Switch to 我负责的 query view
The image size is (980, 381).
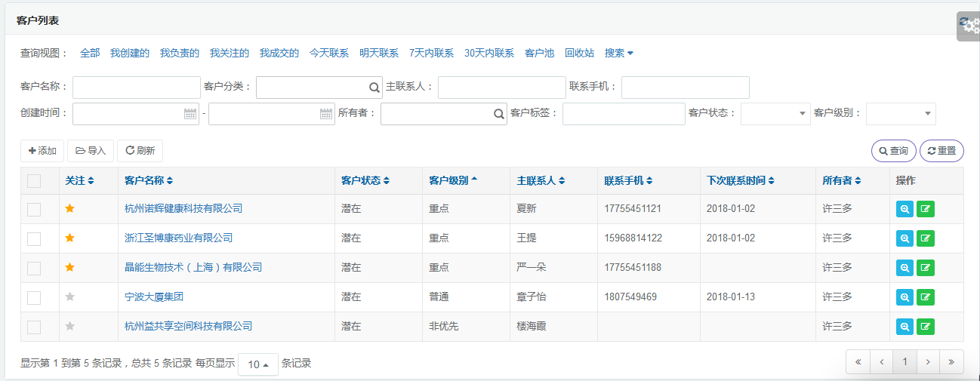179,54
